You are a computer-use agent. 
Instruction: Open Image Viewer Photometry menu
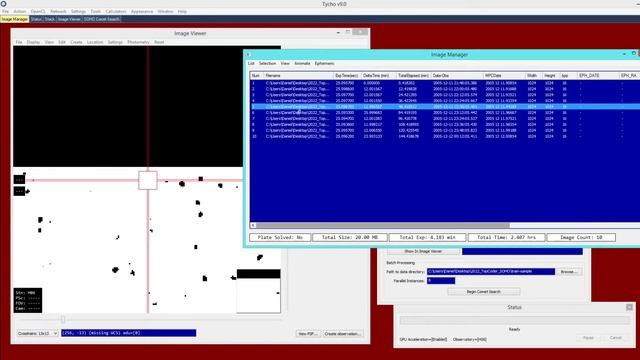click(138, 42)
